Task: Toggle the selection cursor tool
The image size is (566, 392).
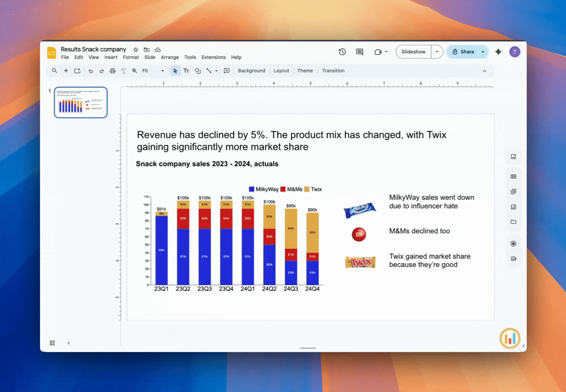Action: (175, 71)
